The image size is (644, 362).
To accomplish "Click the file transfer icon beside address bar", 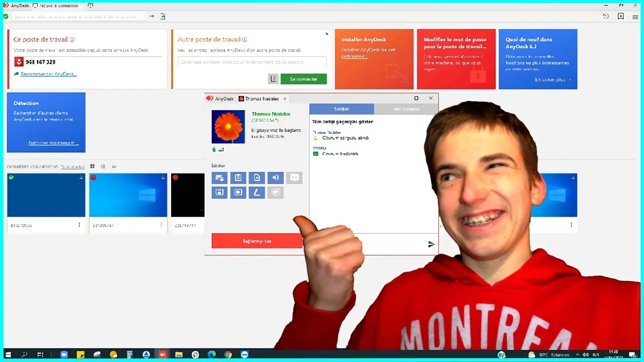I will pyautogui.click(x=163, y=17).
